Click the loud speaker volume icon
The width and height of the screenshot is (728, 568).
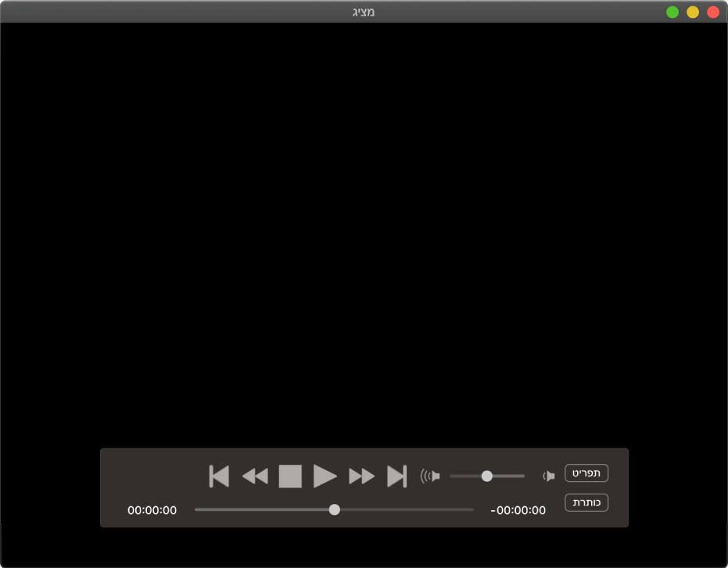tap(430, 476)
